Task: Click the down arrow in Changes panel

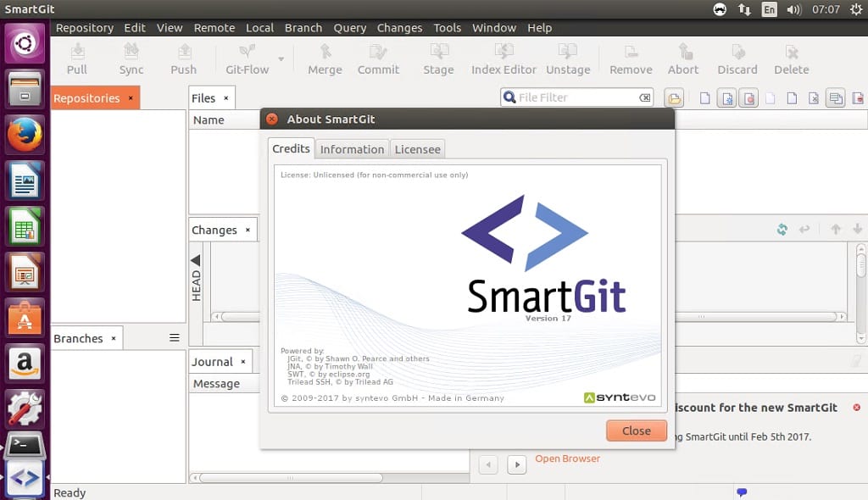Action: 858,229
